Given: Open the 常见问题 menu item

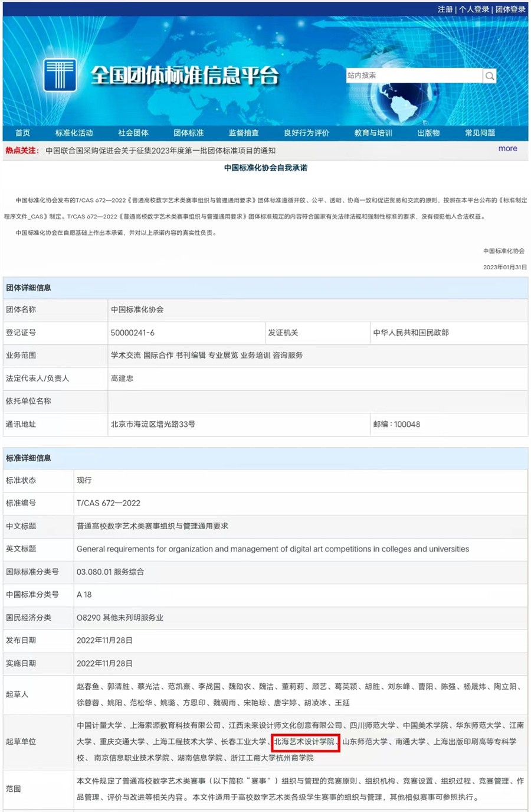Looking at the screenshot, I should (x=480, y=133).
